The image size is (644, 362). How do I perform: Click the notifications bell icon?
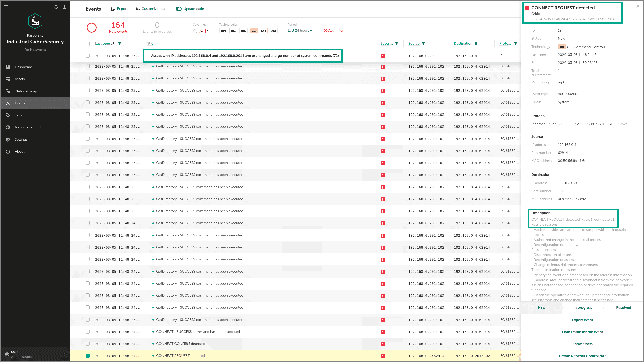pos(56,7)
